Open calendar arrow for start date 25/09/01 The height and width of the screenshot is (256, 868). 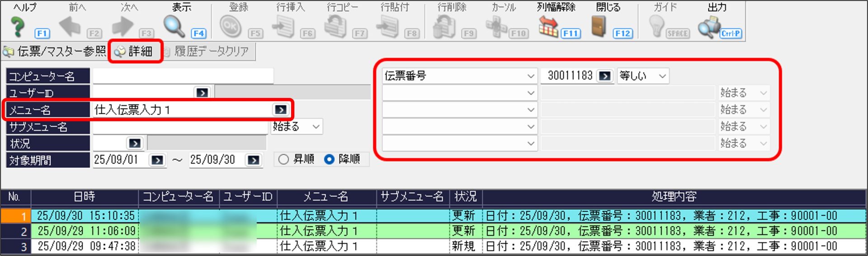157,160
